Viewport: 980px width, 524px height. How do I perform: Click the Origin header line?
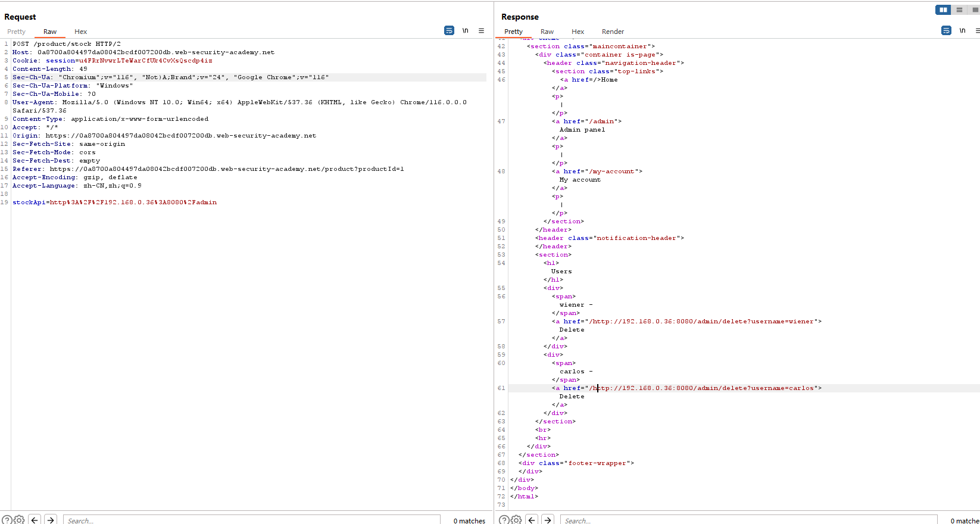[164, 136]
